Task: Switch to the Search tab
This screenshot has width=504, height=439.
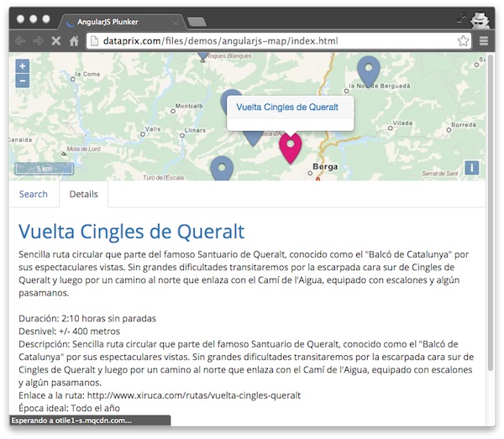Action: click(34, 194)
